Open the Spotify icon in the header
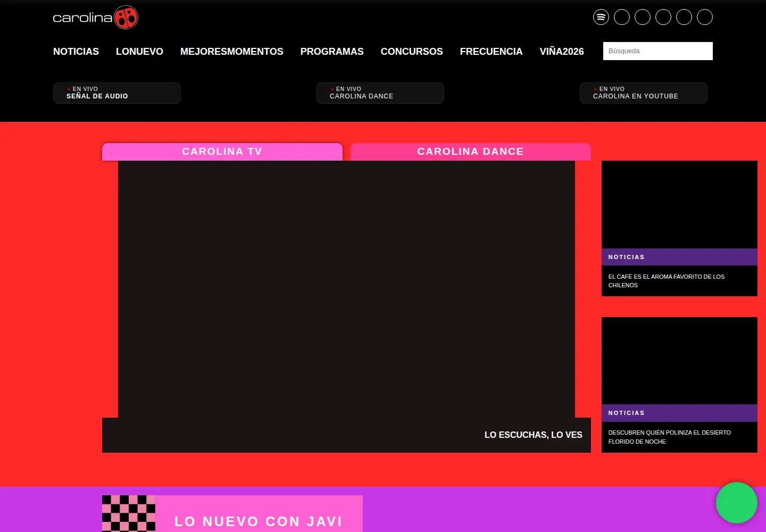The width and height of the screenshot is (766, 532). point(601,17)
